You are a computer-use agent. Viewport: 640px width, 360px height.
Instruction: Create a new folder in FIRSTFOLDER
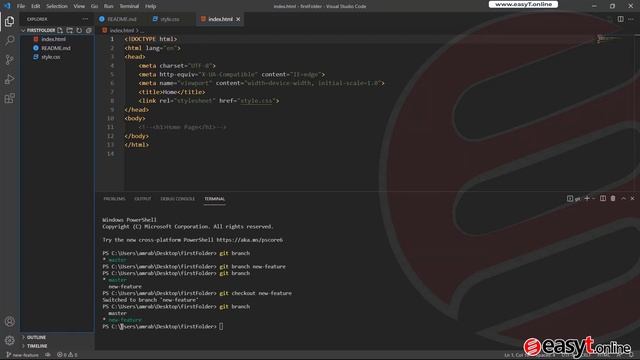pos(70,30)
